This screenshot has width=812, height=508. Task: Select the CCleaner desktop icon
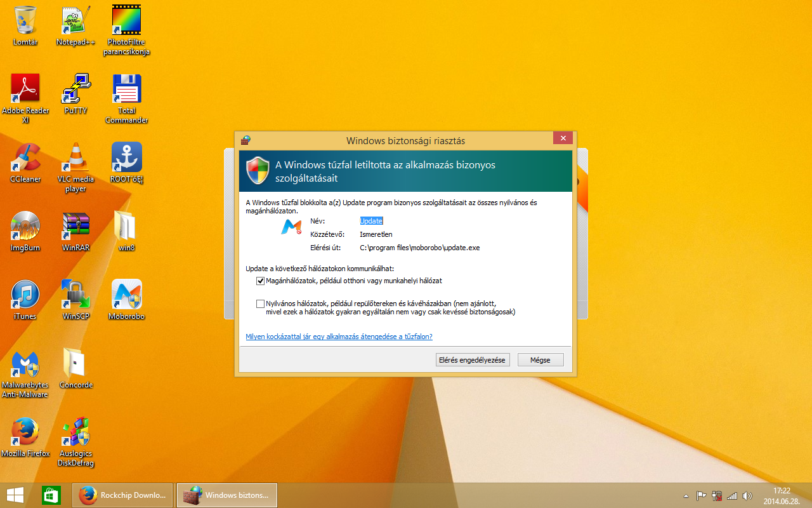(25, 157)
